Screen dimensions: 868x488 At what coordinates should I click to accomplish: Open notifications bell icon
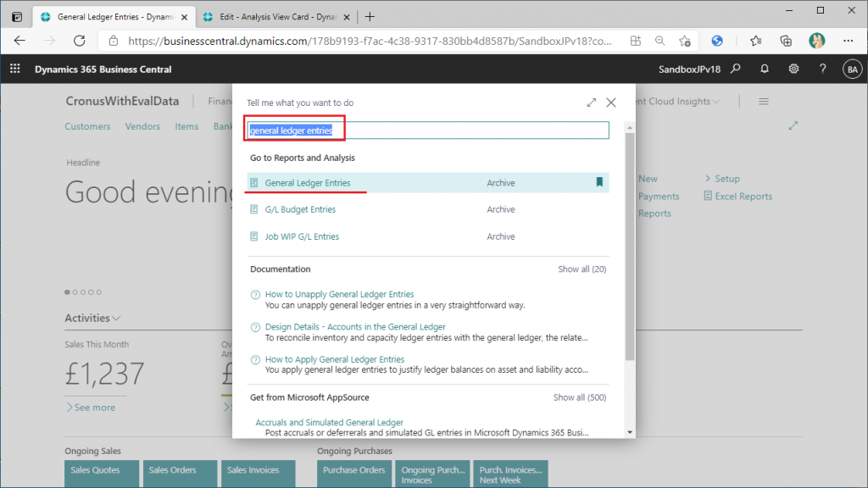[x=765, y=69]
